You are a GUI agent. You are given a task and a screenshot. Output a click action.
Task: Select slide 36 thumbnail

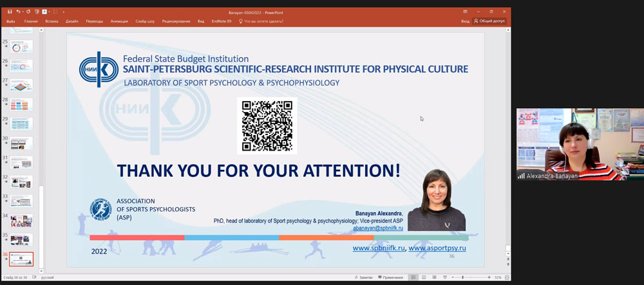[21, 259]
